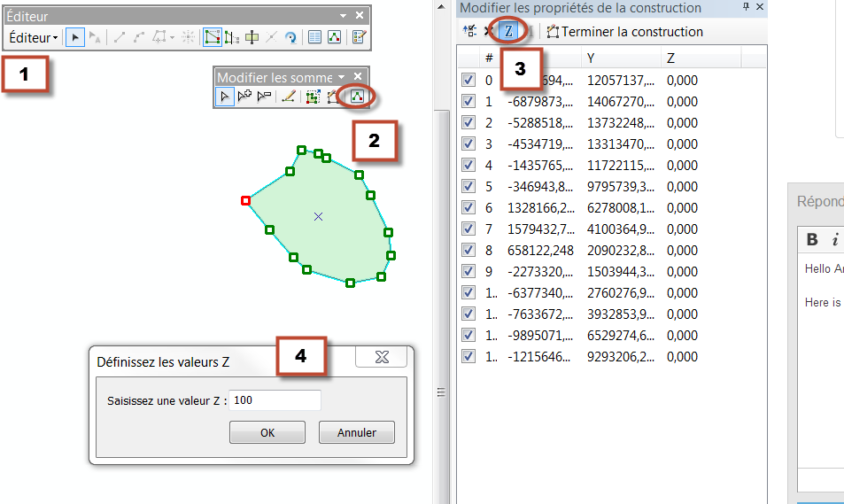Uncheck vertex 8 checkbox

[468, 251]
